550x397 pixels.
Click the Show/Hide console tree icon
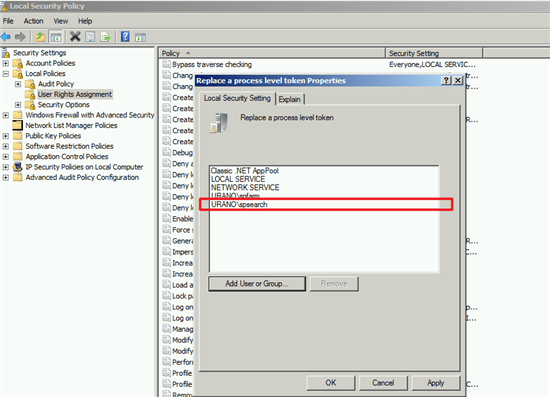(x=56, y=36)
